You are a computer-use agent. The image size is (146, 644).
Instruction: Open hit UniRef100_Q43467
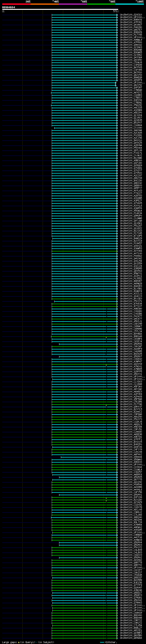(x=131, y=25)
